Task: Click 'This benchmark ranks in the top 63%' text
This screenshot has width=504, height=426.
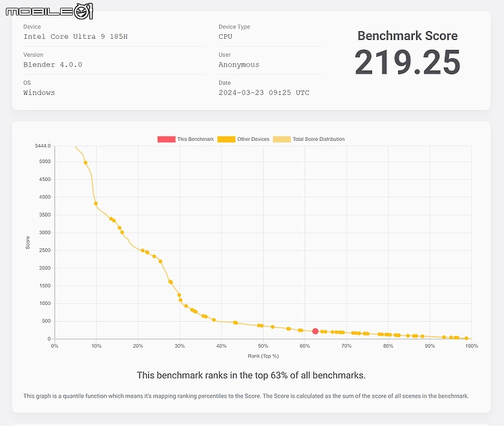Action: point(251,375)
